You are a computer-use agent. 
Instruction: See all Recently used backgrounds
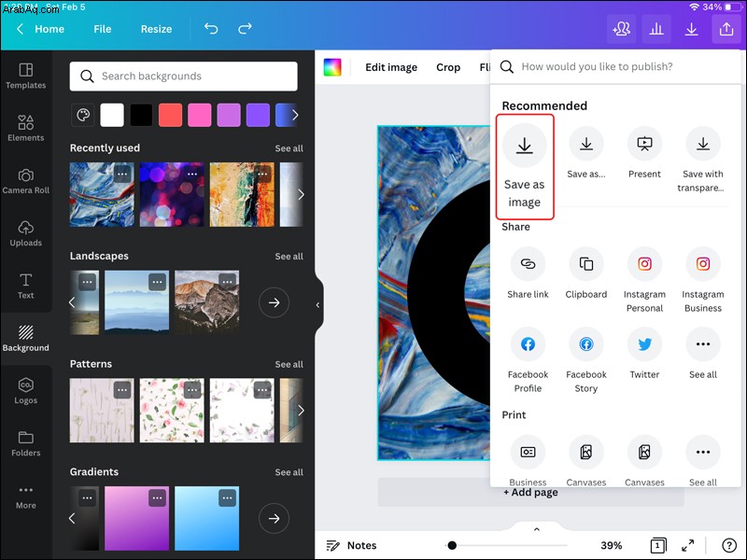click(289, 148)
